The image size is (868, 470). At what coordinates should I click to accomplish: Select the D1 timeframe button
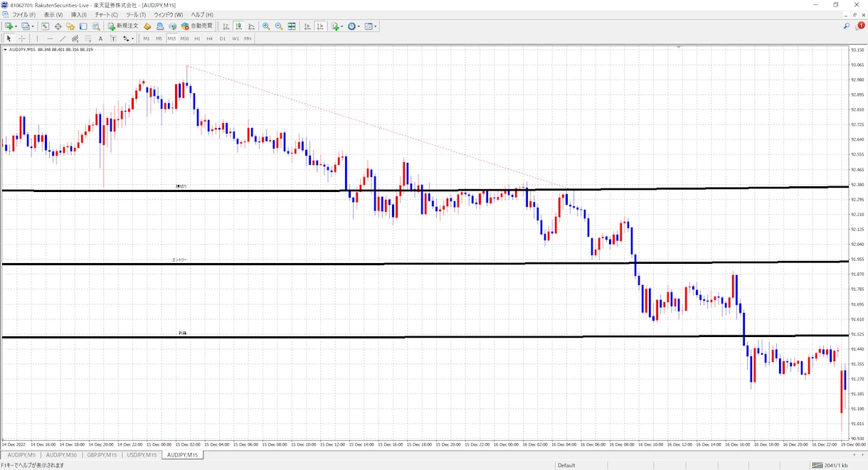[222, 38]
